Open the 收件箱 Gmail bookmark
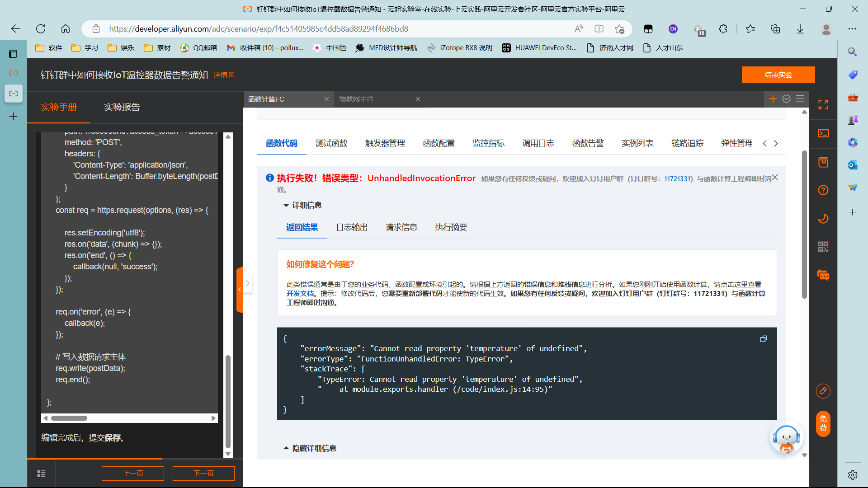The width and height of the screenshot is (868, 488). (265, 48)
